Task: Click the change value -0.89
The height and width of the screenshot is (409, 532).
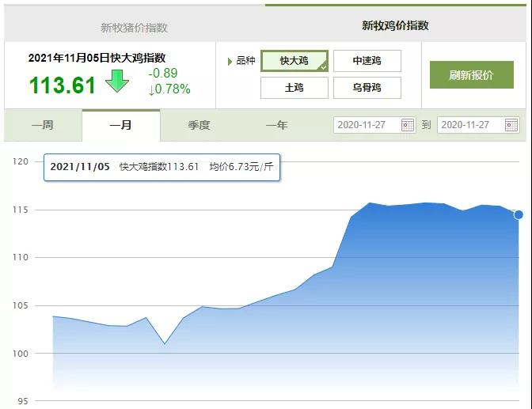Action: pos(163,73)
